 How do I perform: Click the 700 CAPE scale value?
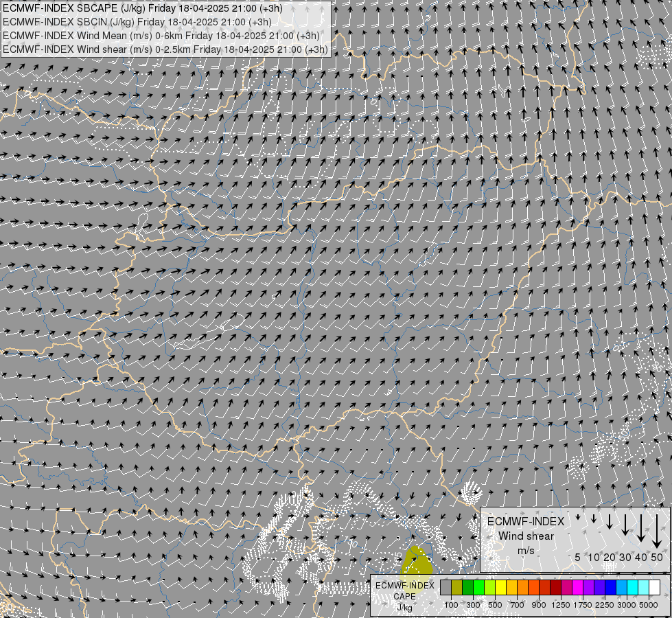(x=518, y=605)
